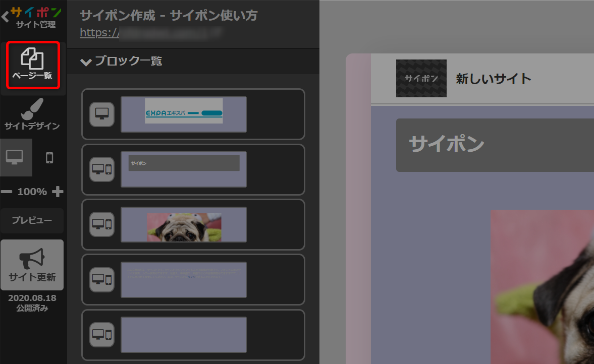
Task: Open the ページ一覧 page list
Action: click(x=33, y=65)
